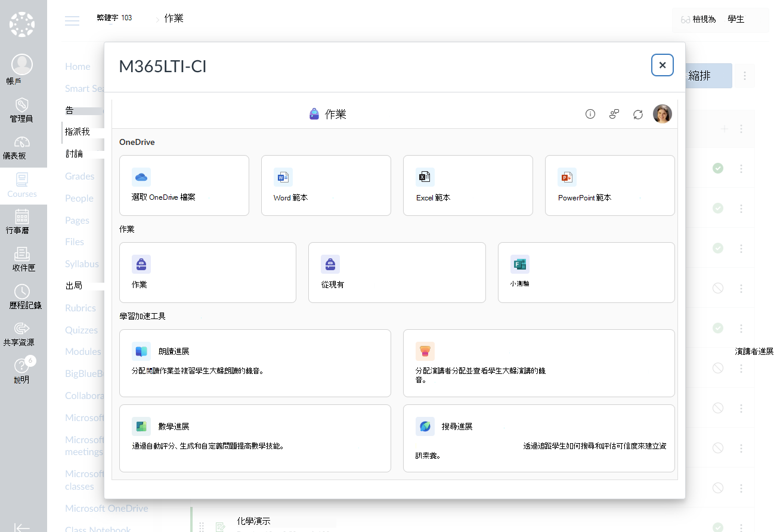The image size is (774, 532).
Task: Open the Microsoft OneDrive navigation link
Action: (107, 508)
